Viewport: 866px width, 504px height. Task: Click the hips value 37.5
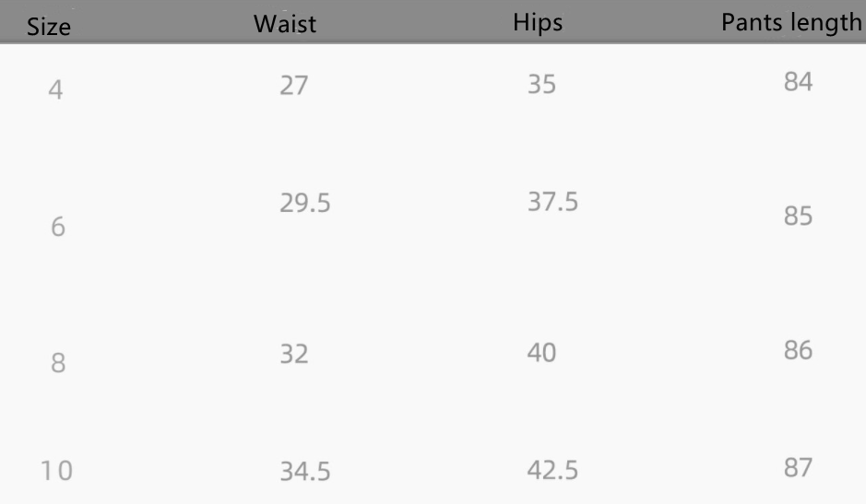point(552,202)
